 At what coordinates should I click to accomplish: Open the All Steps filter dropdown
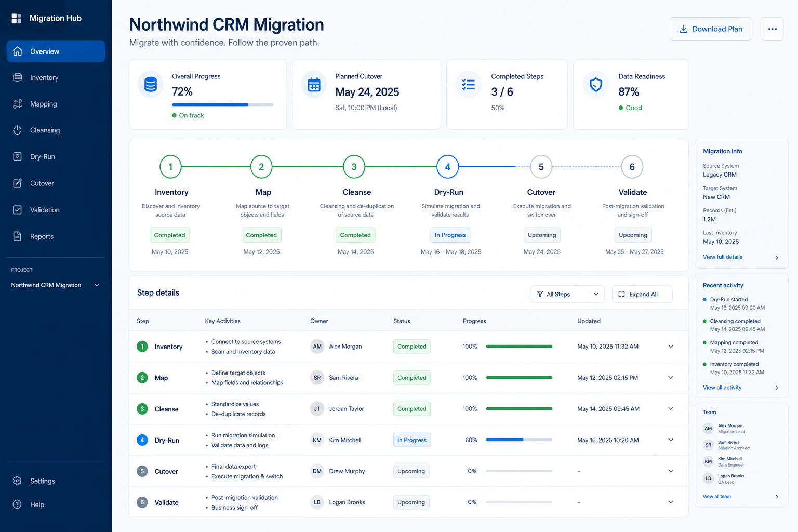click(568, 294)
